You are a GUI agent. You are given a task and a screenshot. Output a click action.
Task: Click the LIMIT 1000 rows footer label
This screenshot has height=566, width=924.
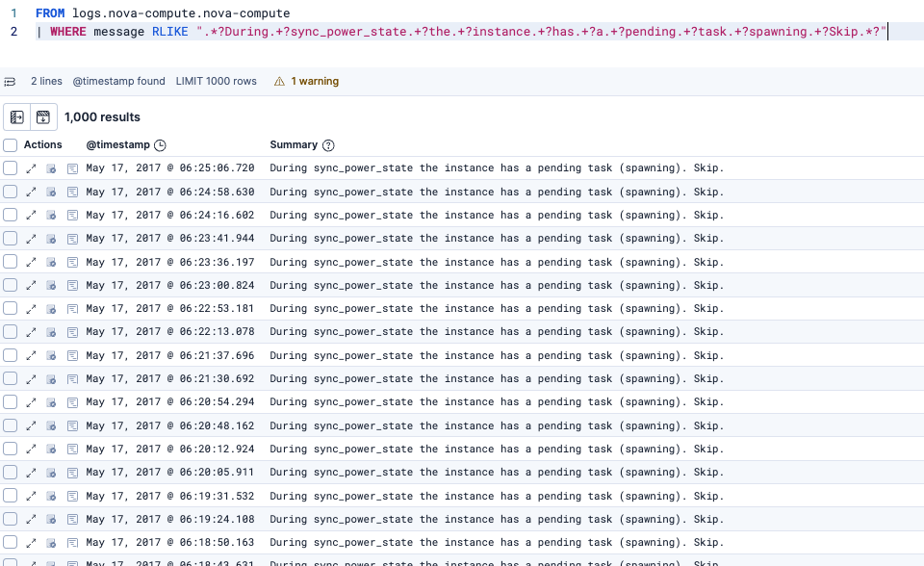pyautogui.click(x=216, y=81)
